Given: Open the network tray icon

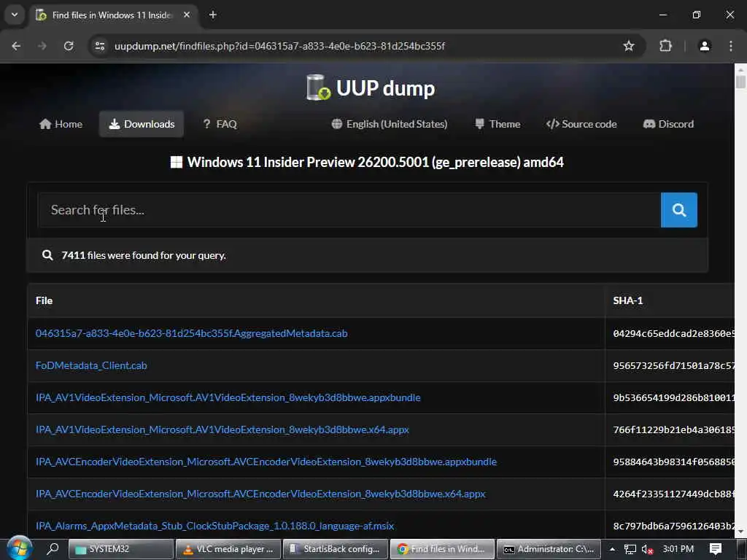Looking at the screenshot, I should tap(630, 549).
